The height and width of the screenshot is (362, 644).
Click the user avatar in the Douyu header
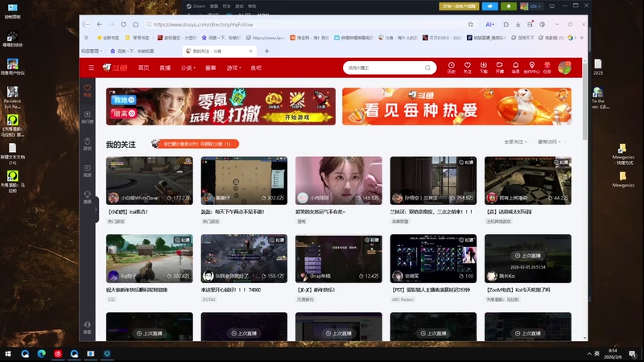[565, 68]
